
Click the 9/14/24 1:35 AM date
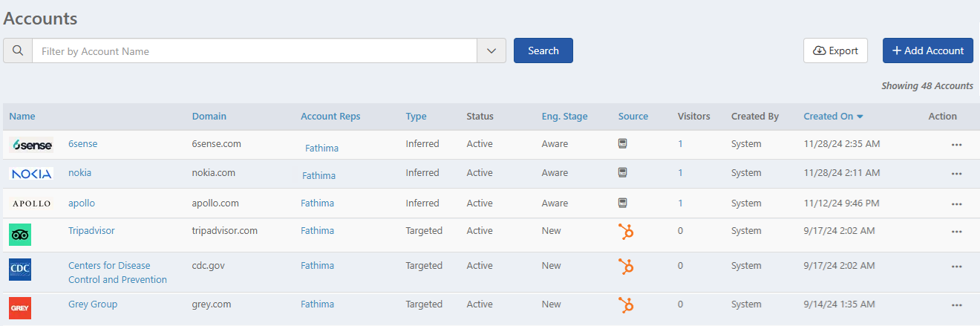(x=840, y=304)
